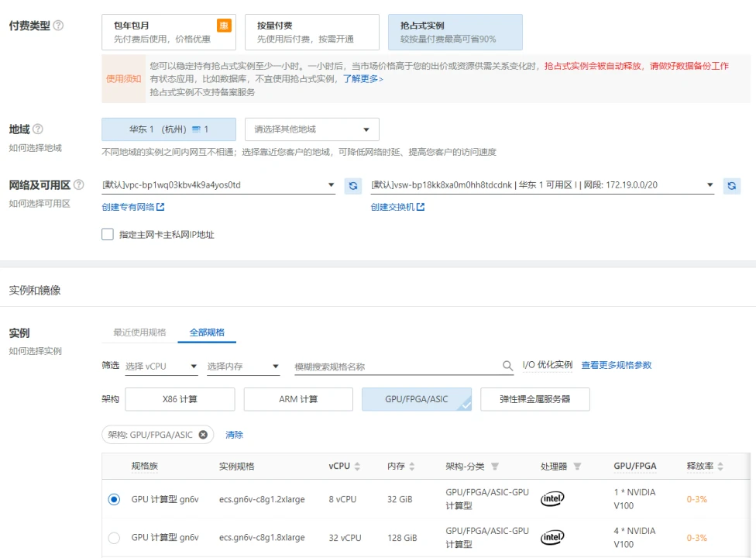Open the 架构-分类 column filter
Viewport: 756px width, 558px height.
click(x=495, y=467)
